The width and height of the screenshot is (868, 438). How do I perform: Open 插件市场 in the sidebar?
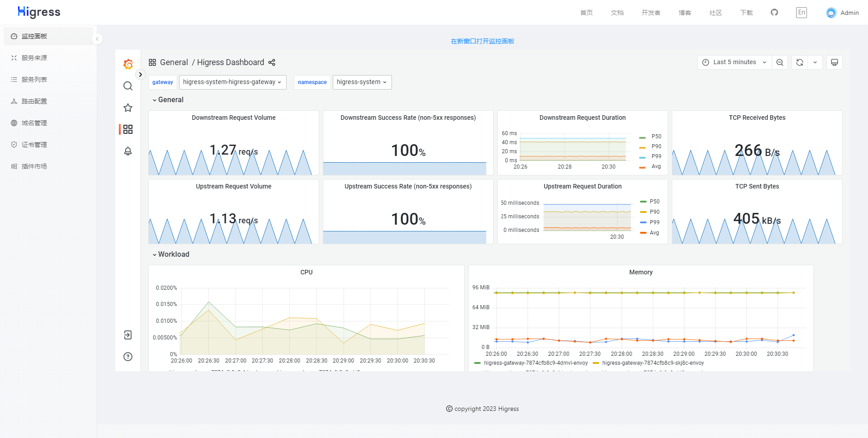pos(34,166)
